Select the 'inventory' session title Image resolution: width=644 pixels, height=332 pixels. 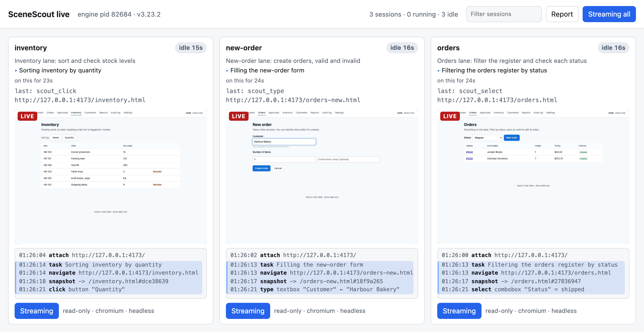point(31,48)
